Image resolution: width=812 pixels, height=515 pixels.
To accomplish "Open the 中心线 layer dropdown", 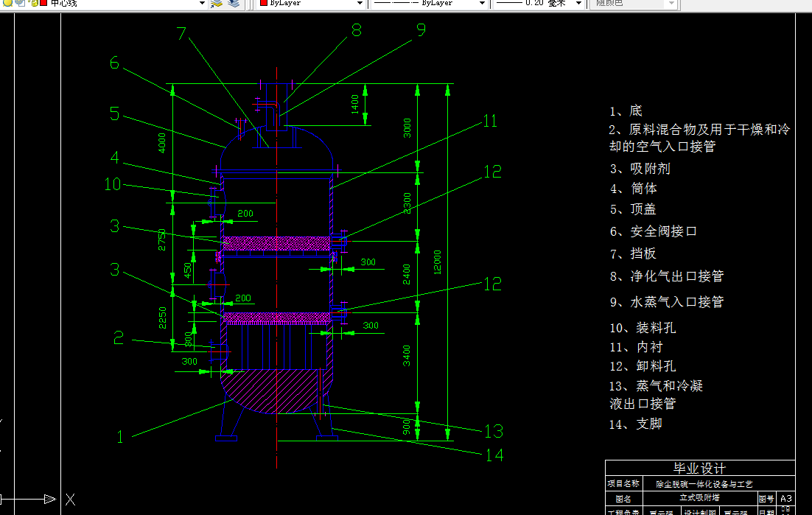I will coord(202,3).
